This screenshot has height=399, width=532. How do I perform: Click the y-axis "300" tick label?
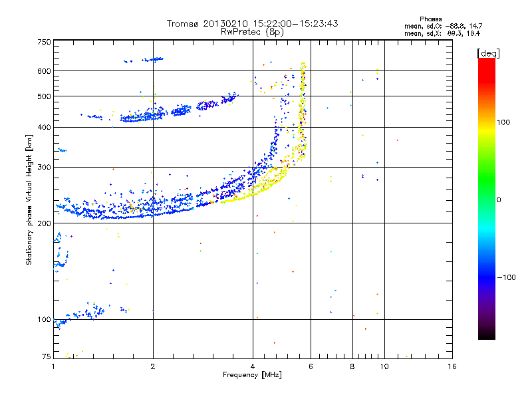tap(44, 167)
